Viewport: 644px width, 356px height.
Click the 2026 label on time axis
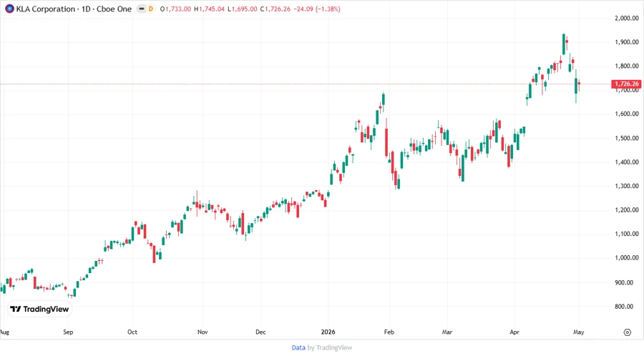point(328,332)
